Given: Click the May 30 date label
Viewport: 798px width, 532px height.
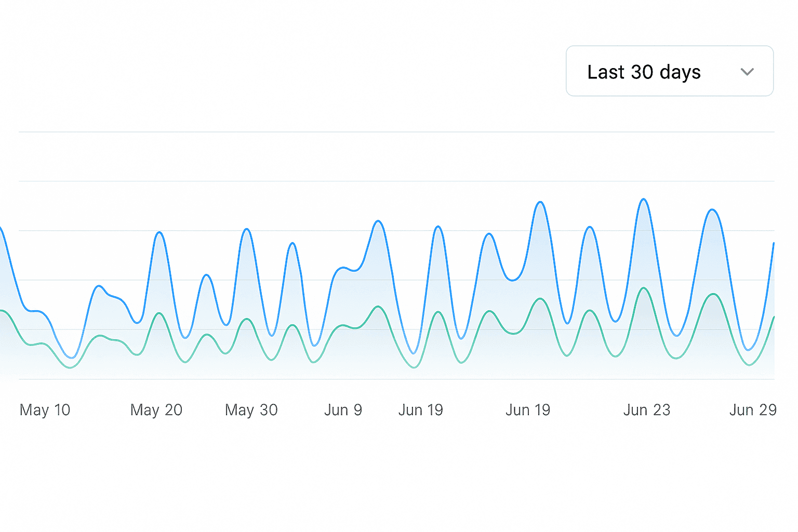Looking at the screenshot, I should [x=251, y=410].
